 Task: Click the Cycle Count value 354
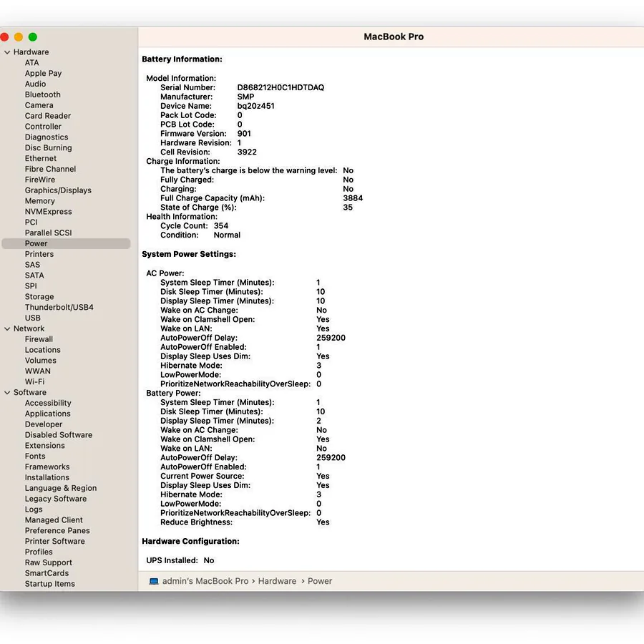pos(221,226)
